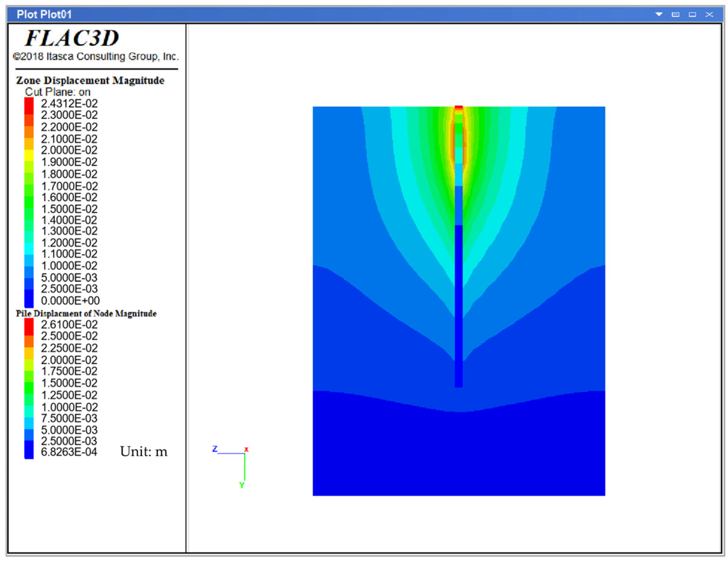
Task: Click the Plot Plot01 title tab
Action: click(x=44, y=14)
